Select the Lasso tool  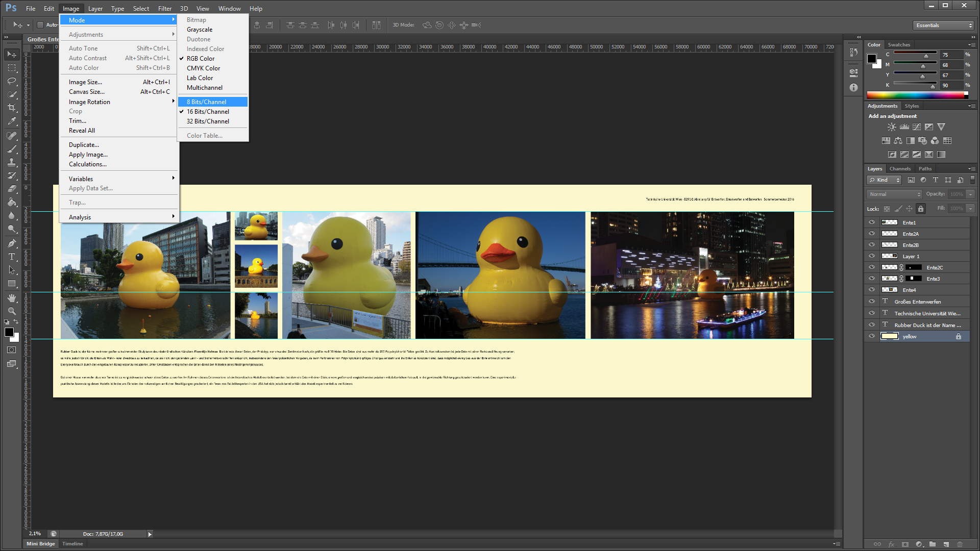pyautogui.click(x=12, y=81)
